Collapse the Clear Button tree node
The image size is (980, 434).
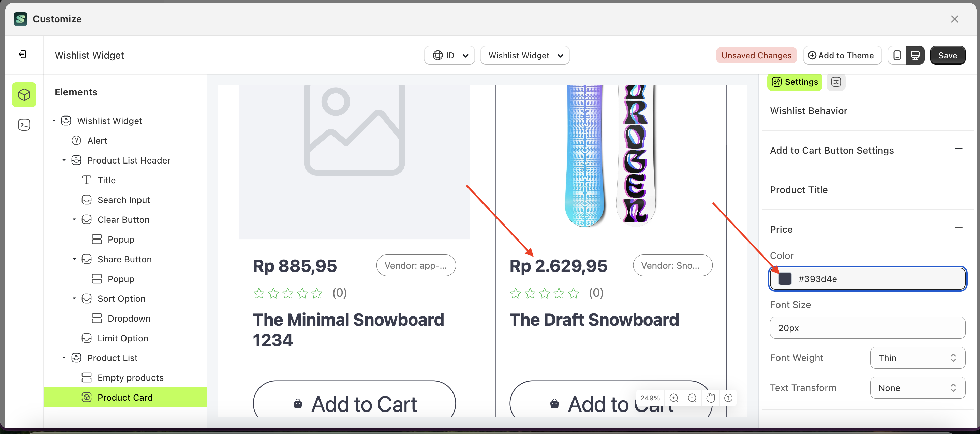pyautogui.click(x=74, y=220)
